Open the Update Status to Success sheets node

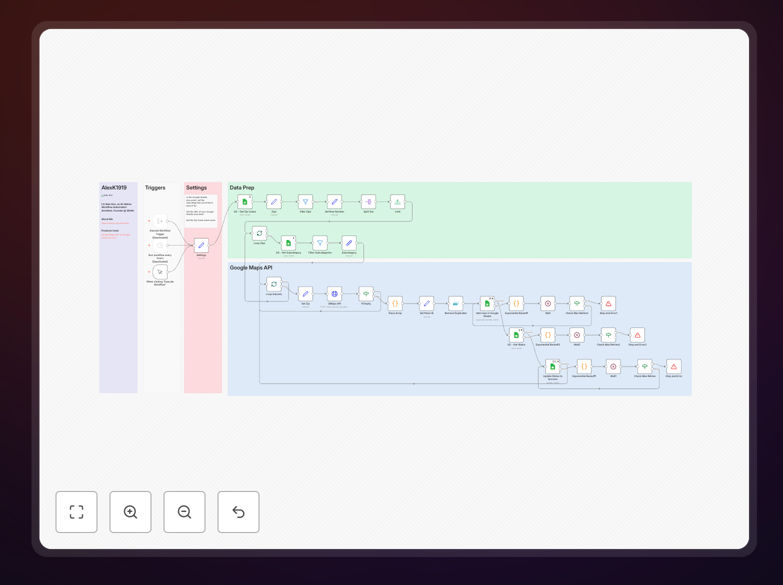click(x=553, y=366)
